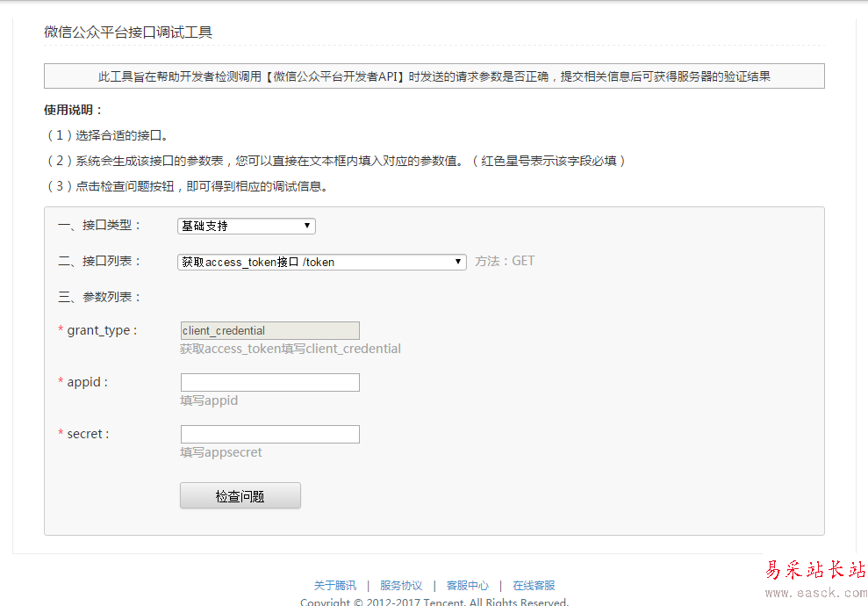Screen dimensions: 868x606
Task: Click the Copyright 2012-2017 Tencent text
Action: click(x=434, y=602)
